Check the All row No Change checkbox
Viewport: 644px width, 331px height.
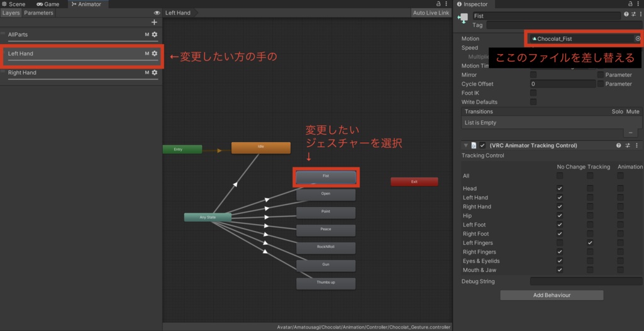click(x=560, y=176)
